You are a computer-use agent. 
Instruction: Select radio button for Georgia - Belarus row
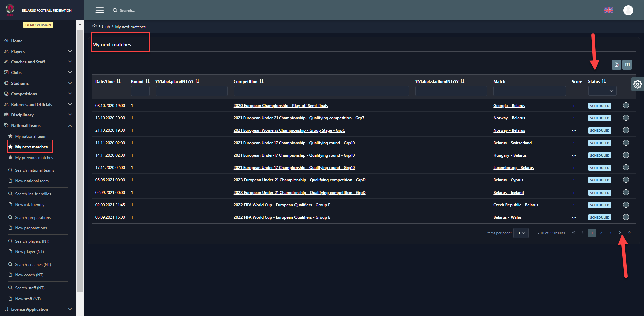[x=626, y=106]
